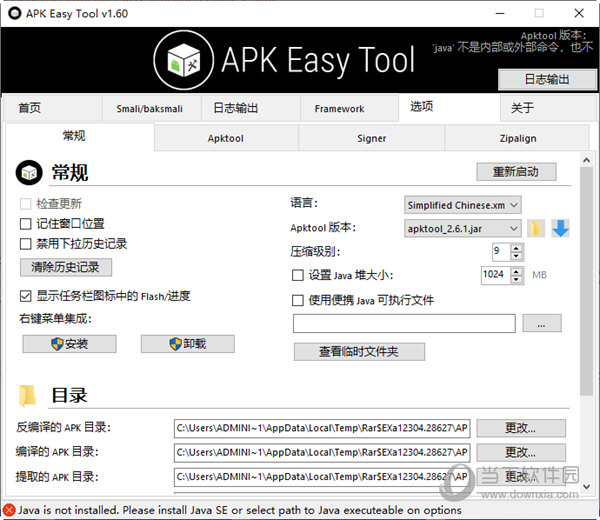Switch to the Signer sub-tab

click(372, 139)
